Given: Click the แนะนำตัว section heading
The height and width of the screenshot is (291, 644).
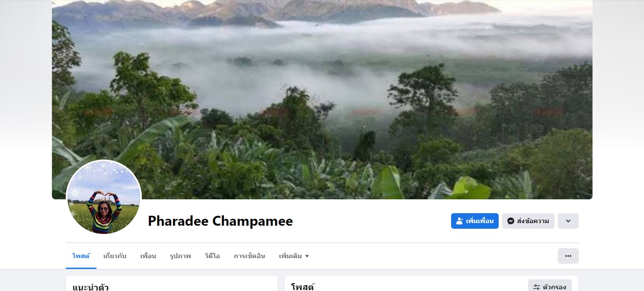Looking at the screenshot, I should [91, 287].
